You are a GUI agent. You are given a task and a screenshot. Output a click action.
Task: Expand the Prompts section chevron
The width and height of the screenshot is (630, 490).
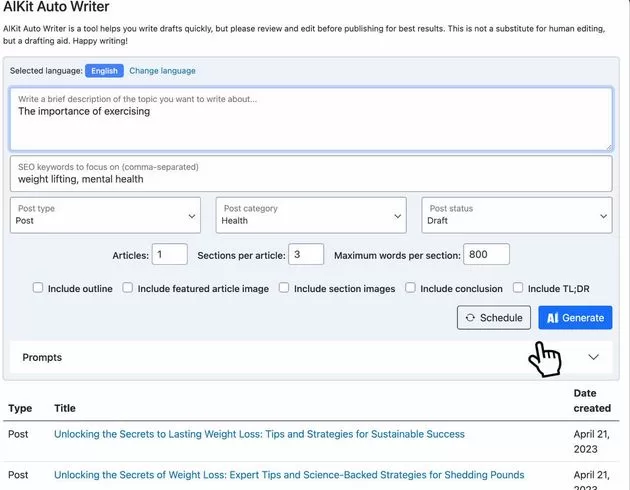[594, 357]
